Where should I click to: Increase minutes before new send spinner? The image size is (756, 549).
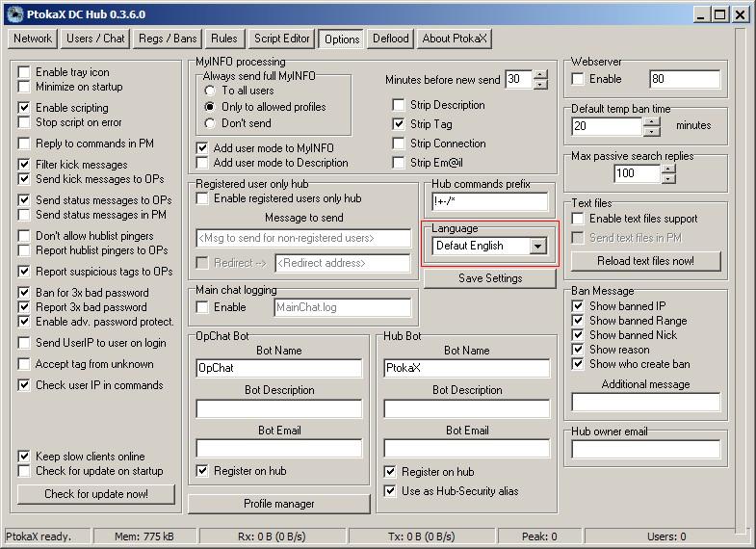[540, 74]
